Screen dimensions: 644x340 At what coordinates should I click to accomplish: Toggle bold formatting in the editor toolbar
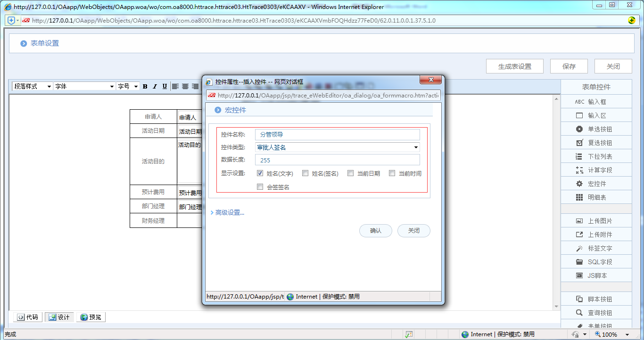coord(145,86)
